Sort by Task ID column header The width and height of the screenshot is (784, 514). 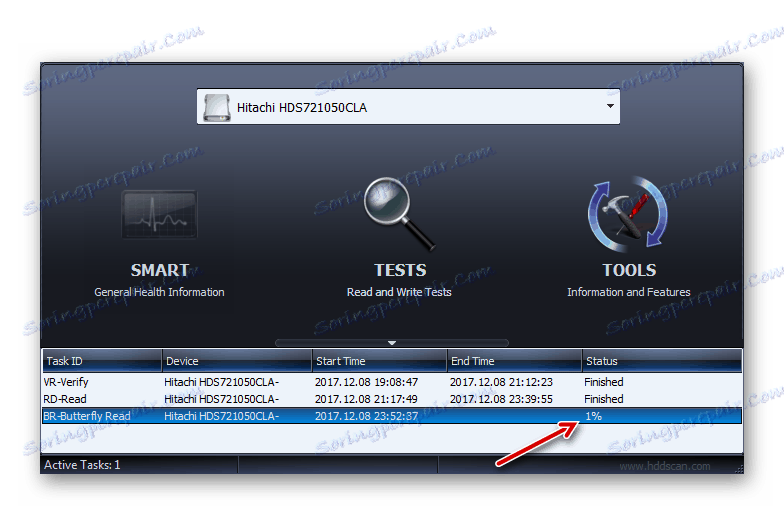102,360
